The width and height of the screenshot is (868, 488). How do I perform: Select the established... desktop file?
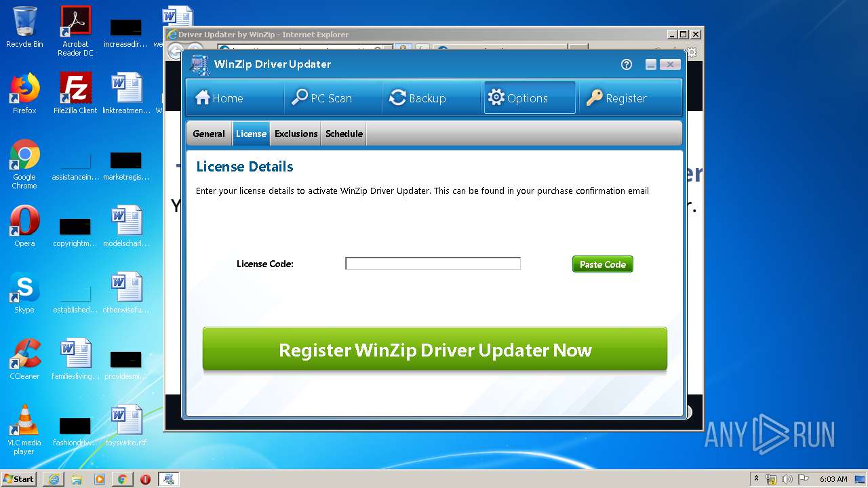tap(75, 297)
